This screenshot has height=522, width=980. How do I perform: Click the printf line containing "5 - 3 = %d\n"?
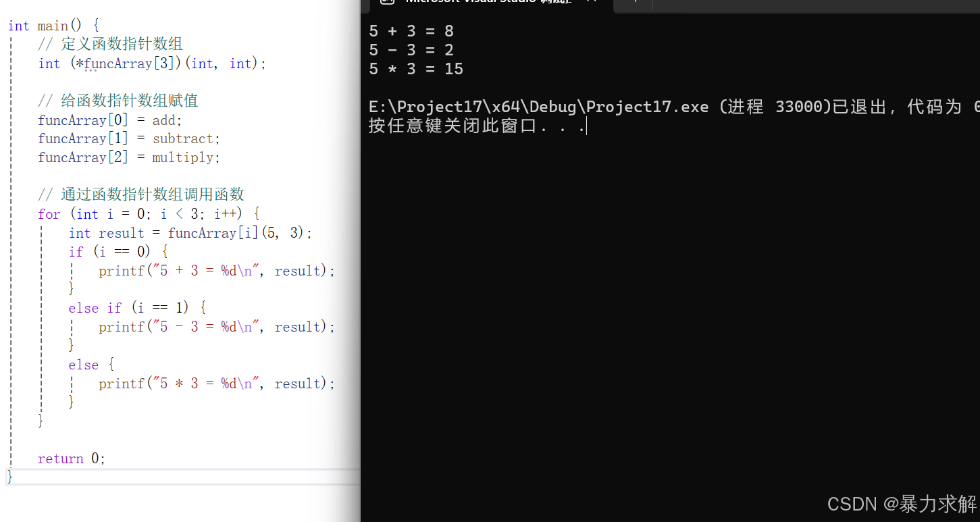point(217,327)
